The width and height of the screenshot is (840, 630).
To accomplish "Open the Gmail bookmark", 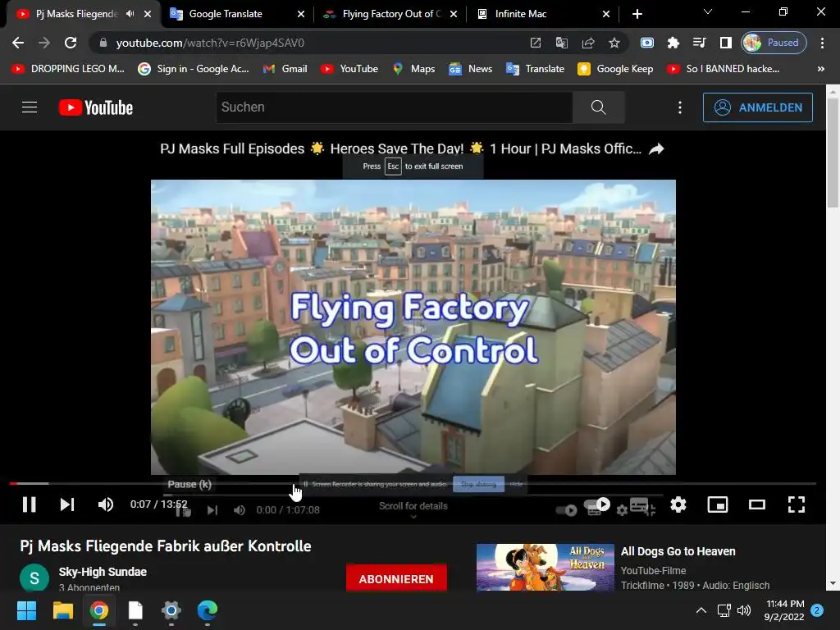I will point(285,69).
